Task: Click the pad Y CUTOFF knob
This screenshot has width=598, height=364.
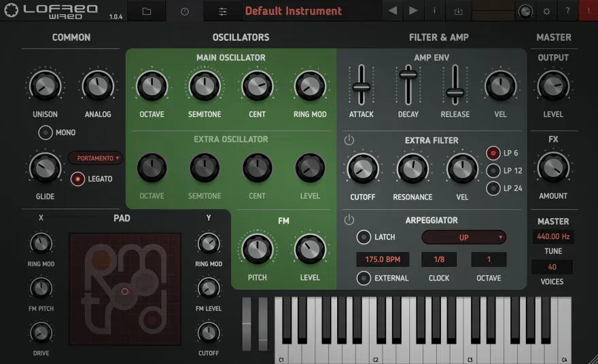Action: (x=209, y=333)
